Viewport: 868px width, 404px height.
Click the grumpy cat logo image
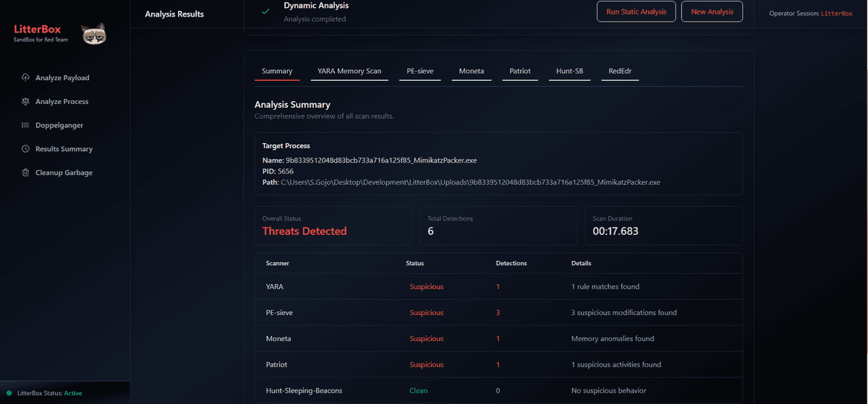coord(95,34)
